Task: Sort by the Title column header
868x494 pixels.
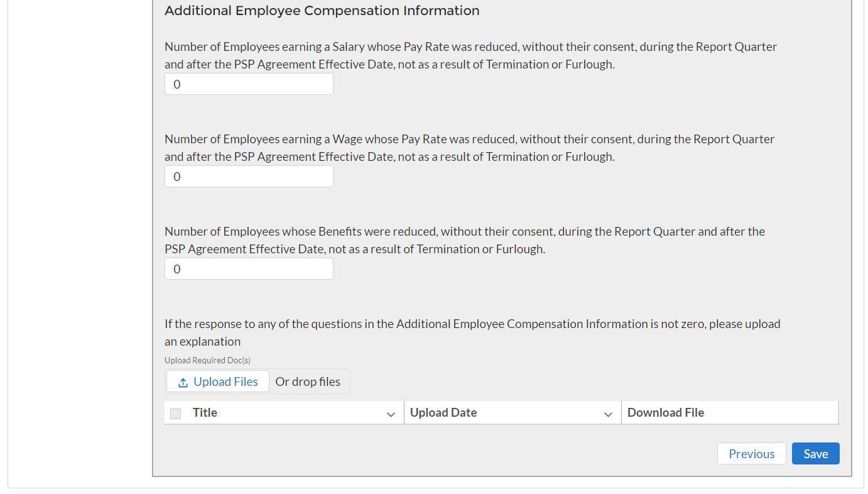Action: point(205,413)
